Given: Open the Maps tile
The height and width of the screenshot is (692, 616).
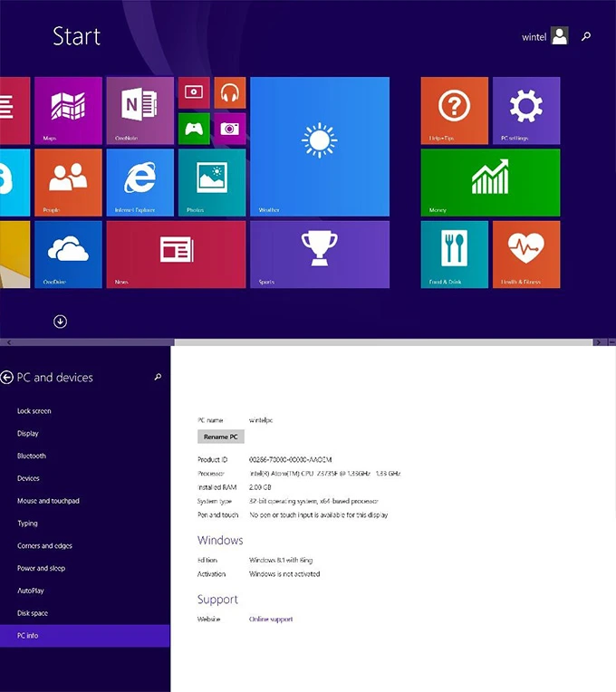Looking at the screenshot, I should tap(68, 111).
